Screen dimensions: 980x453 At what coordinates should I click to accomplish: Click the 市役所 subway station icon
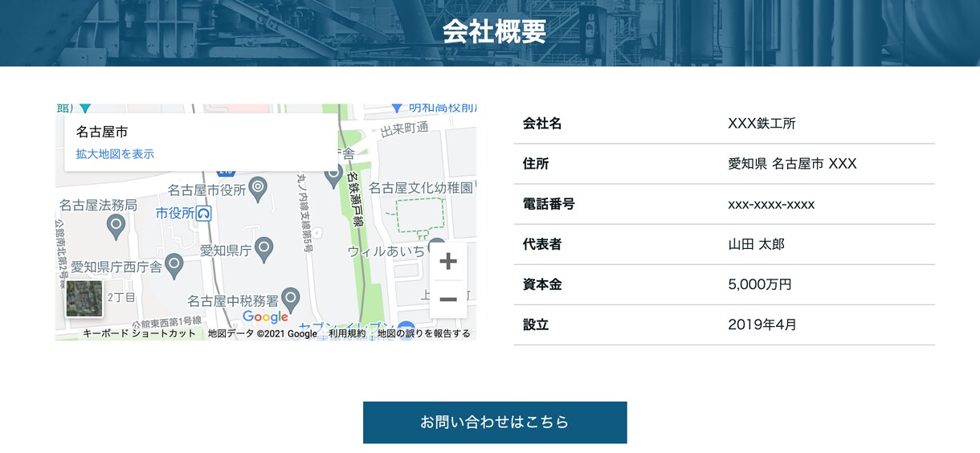pyautogui.click(x=204, y=214)
